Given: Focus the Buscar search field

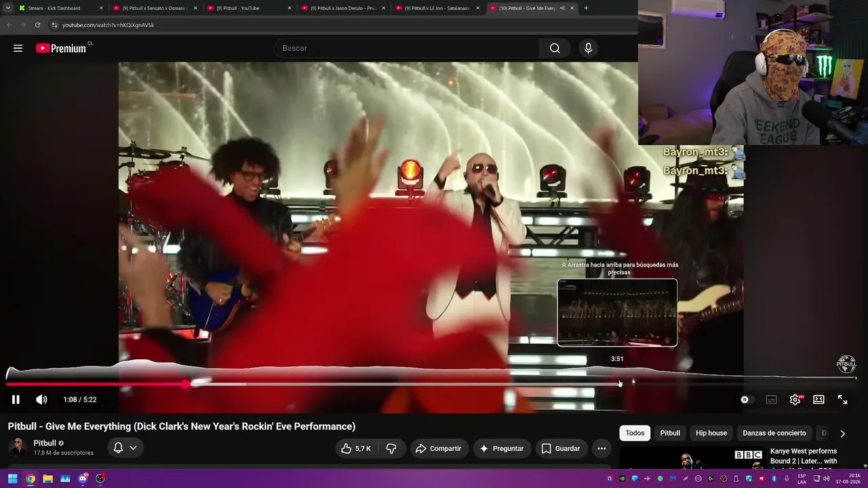Looking at the screenshot, I should click(x=407, y=48).
